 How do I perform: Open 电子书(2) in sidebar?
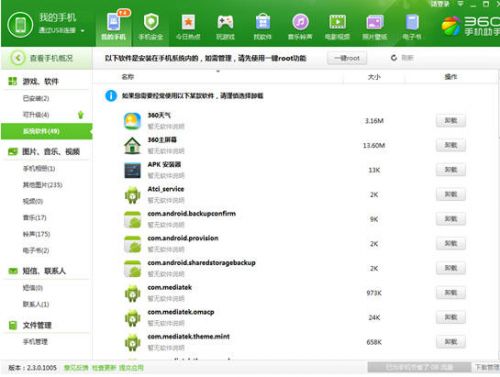36,250
